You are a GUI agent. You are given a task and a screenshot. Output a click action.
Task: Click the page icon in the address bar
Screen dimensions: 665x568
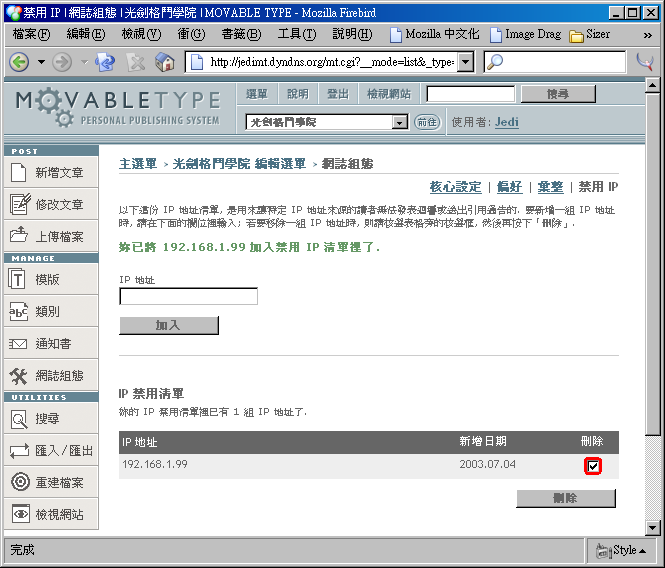[197, 62]
